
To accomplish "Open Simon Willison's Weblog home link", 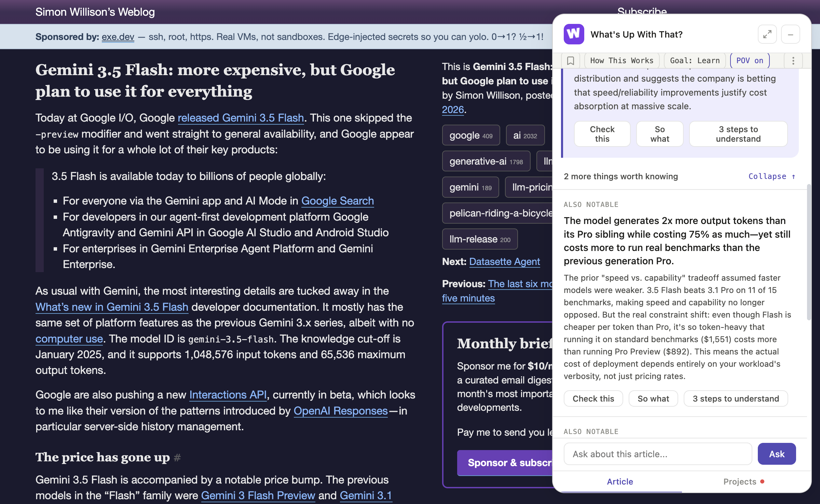I will [95, 12].
